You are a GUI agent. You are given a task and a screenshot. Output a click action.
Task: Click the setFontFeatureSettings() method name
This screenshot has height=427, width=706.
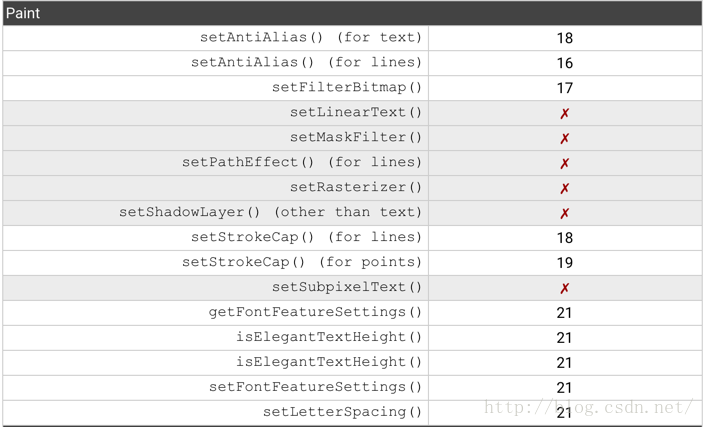315,388
